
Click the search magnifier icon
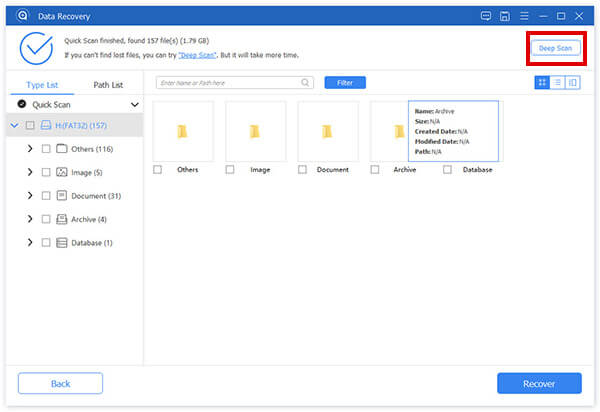305,82
